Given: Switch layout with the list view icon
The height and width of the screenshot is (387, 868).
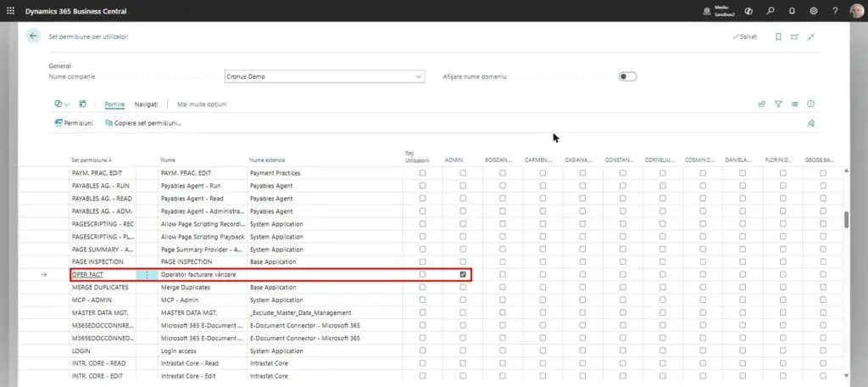Looking at the screenshot, I should click(794, 104).
